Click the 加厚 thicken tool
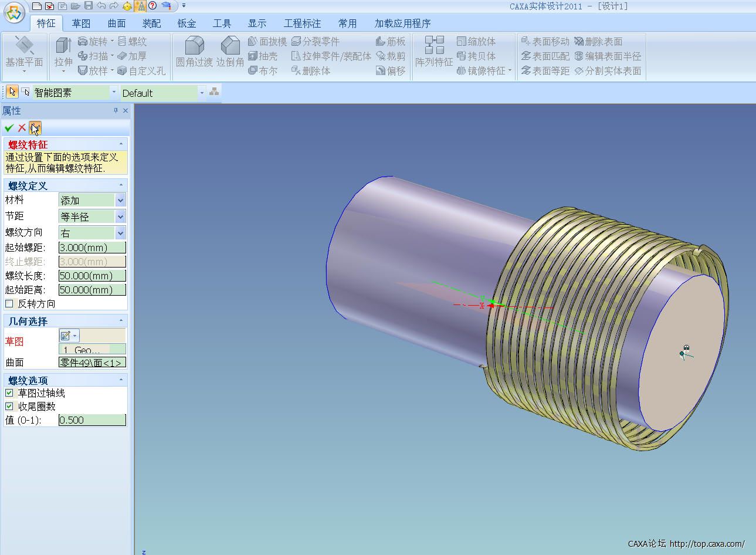756x555 pixels. tap(132, 56)
